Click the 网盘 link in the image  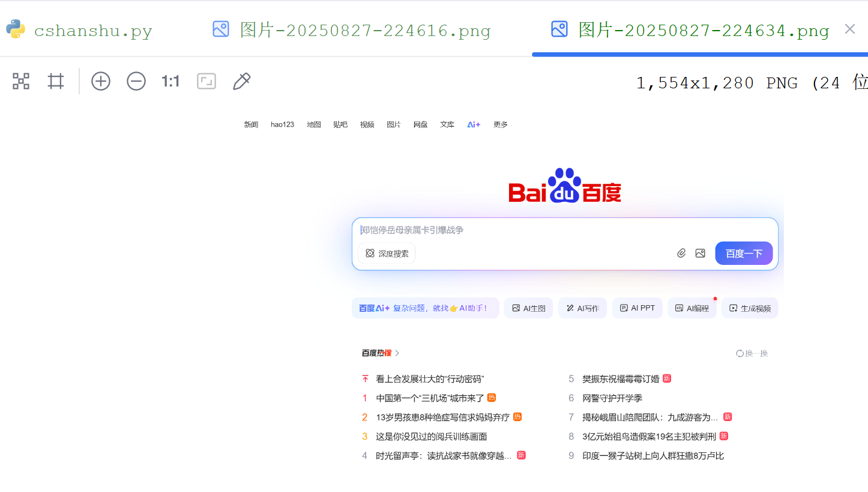[420, 124]
